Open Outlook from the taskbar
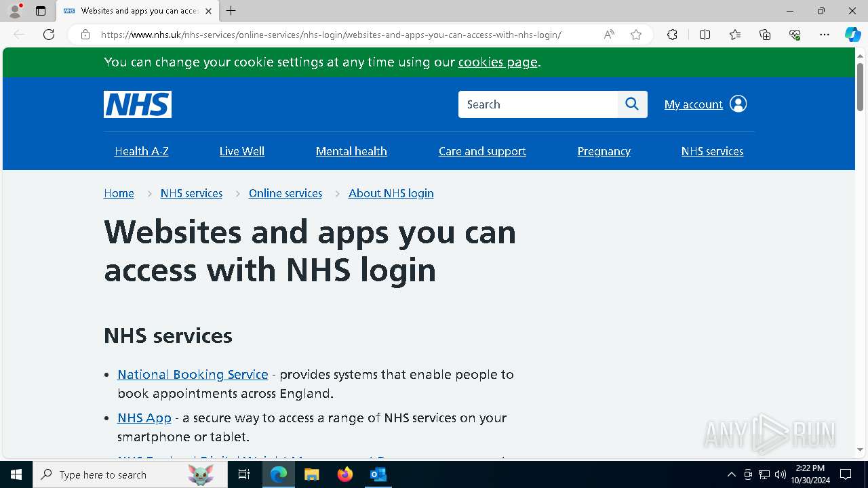The height and width of the screenshot is (488, 868). pyautogui.click(x=378, y=474)
